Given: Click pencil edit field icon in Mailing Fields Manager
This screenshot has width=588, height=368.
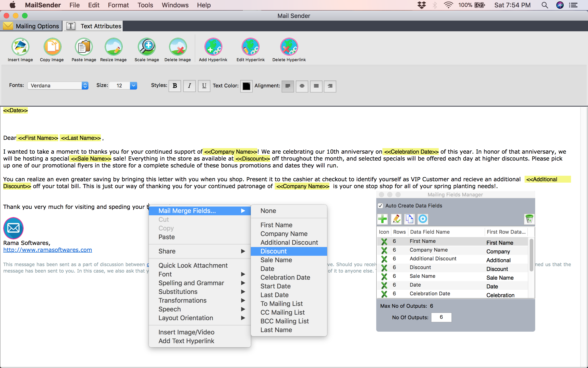Looking at the screenshot, I should [396, 219].
